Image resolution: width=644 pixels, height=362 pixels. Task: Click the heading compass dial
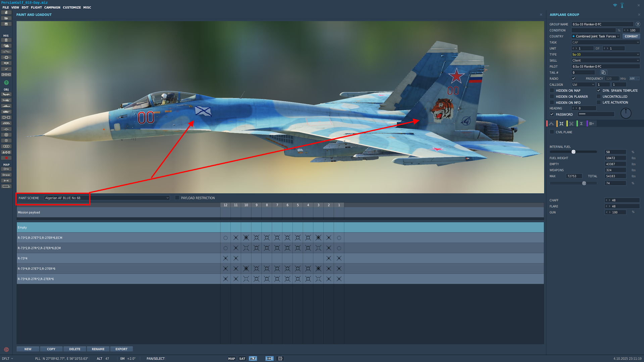[626, 113]
